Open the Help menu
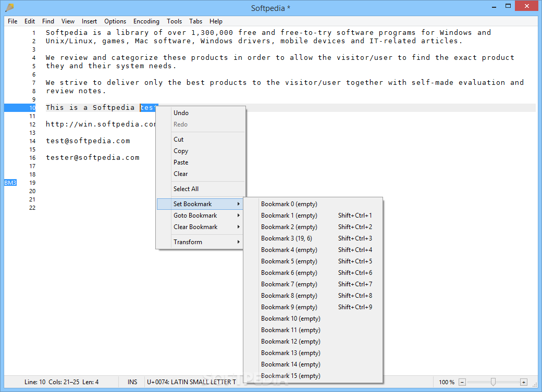This screenshot has height=392, width=542. click(x=216, y=21)
